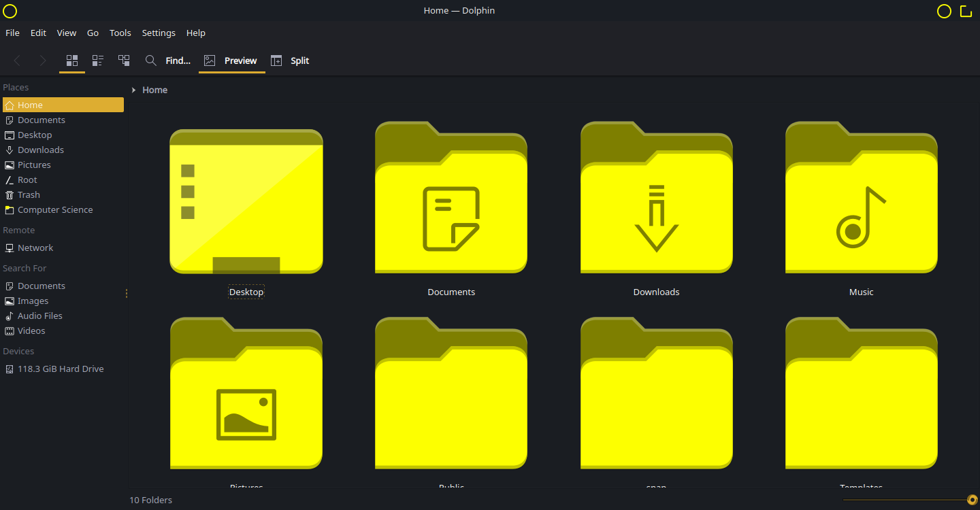Select the Music folder icon
Viewport: 980px width, 510px height.
862,197
